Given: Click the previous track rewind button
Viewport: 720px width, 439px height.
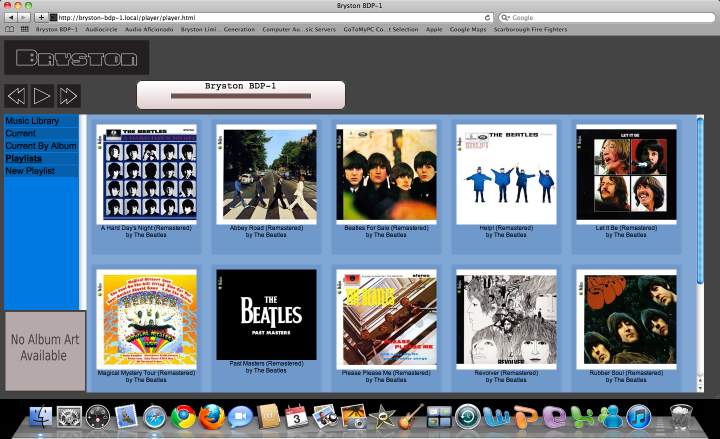Looking at the screenshot, I should pyautogui.click(x=16, y=96).
